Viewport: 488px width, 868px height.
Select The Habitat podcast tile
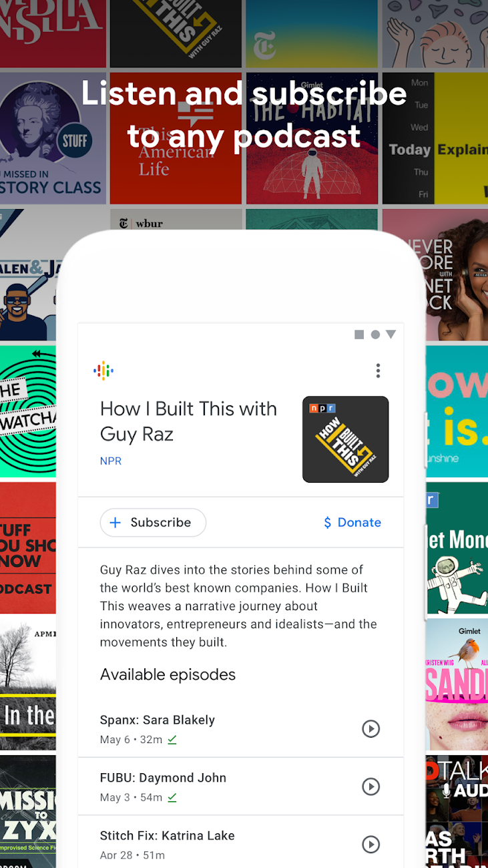[x=312, y=138]
